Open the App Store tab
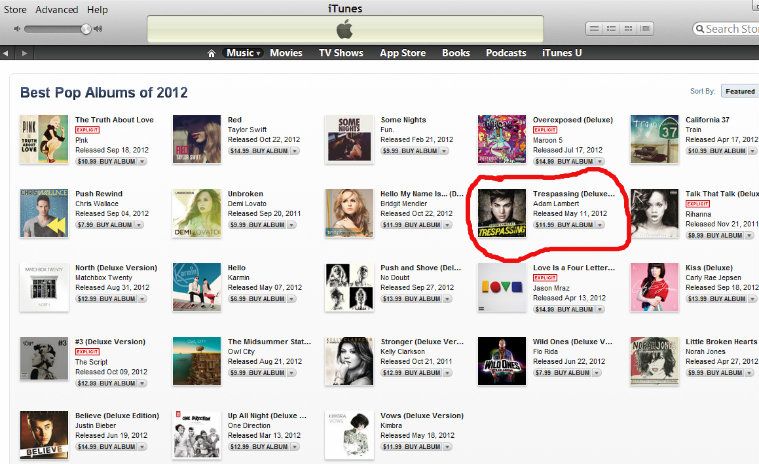The height and width of the screenshot is (464, 759). (x=403, y=53)
